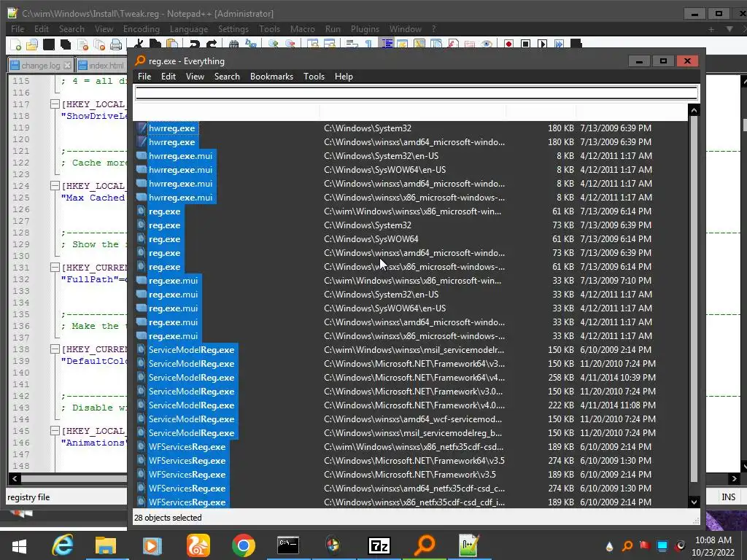
Task: Open Notepad++ Macro menu
Action: tap(303, 29)
